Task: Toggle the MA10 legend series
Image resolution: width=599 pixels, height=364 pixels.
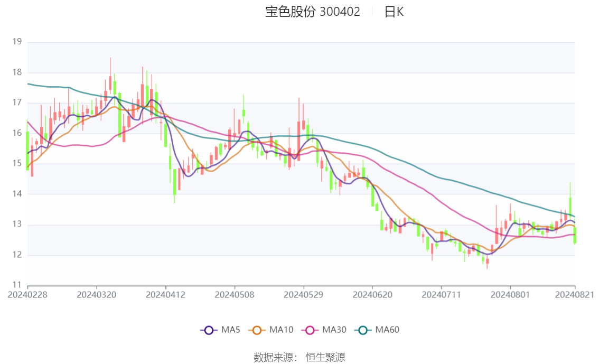Action: tap(271, 330)
